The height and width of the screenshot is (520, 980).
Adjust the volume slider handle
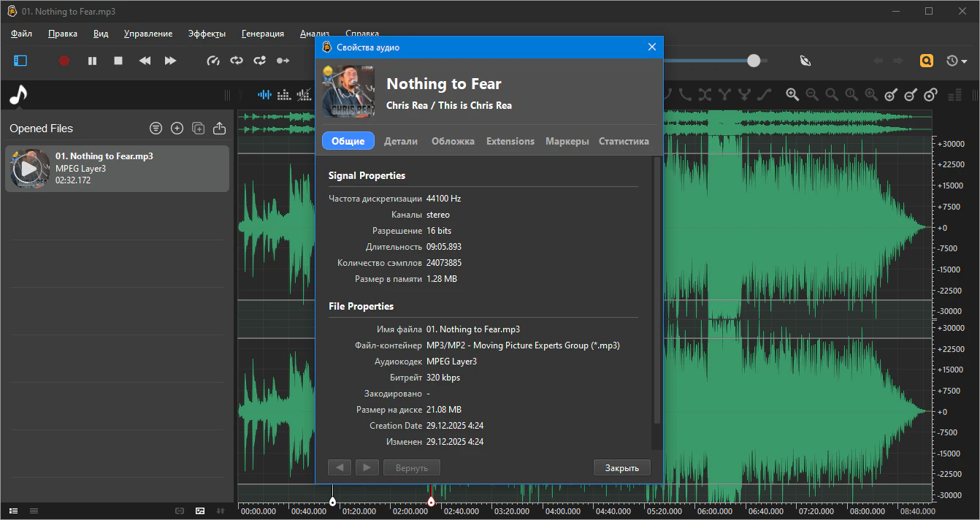point(754,61)
